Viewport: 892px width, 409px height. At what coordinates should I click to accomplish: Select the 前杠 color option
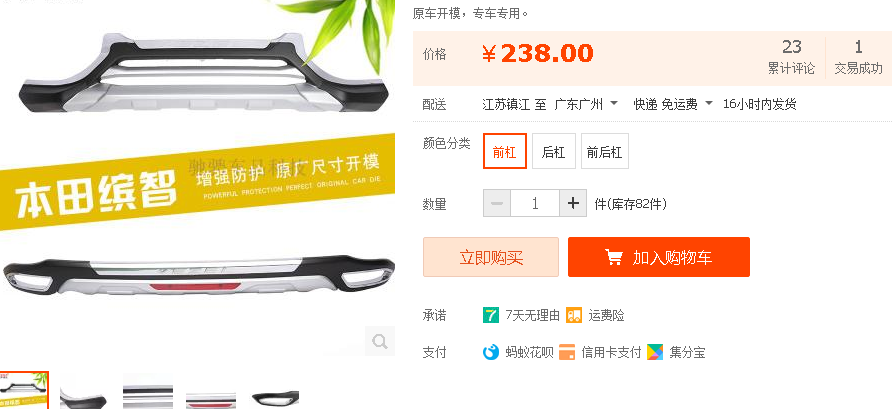(505, 151)
